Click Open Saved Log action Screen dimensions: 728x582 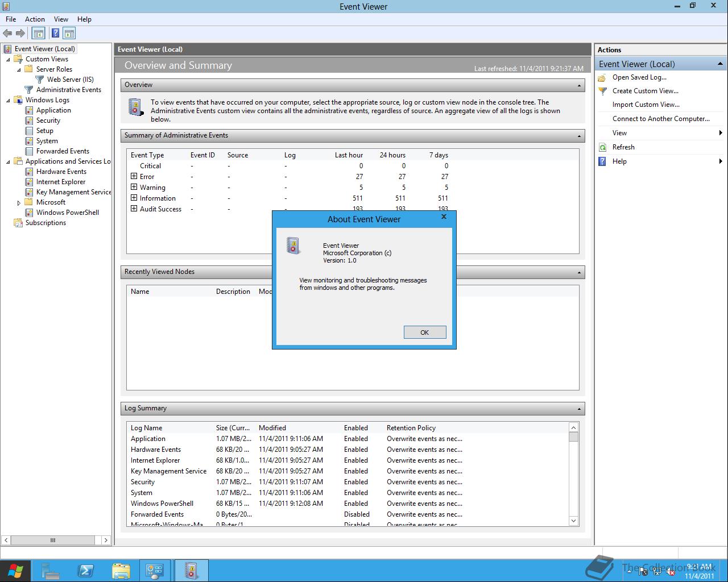(639, 77)
